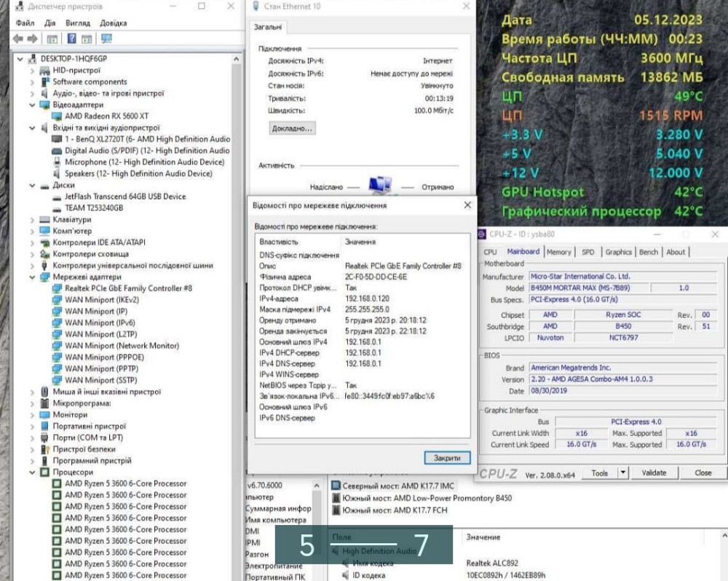Click the Forward arrow in Device Manager toolbar
728x581 pixels.
click(32, 39)
